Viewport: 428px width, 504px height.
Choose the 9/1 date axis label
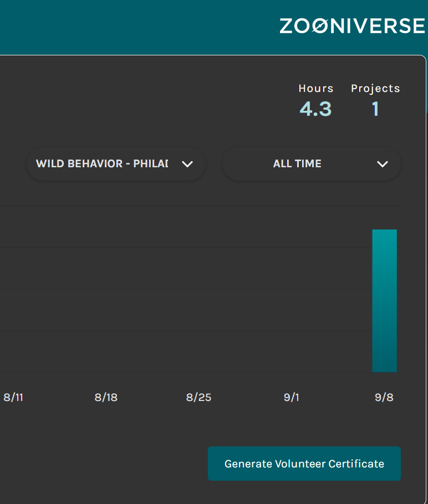click(291, 398)
